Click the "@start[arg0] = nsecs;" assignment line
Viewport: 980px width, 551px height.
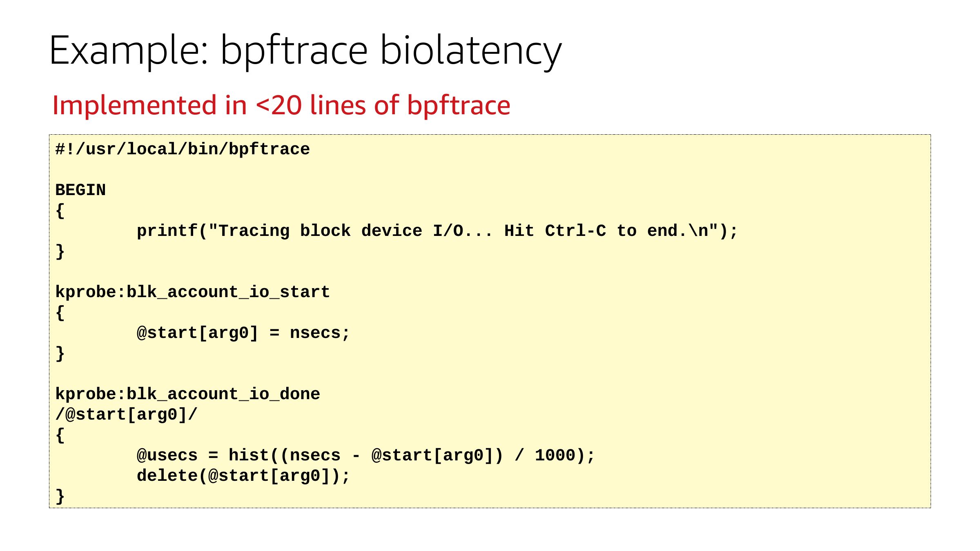243,333
